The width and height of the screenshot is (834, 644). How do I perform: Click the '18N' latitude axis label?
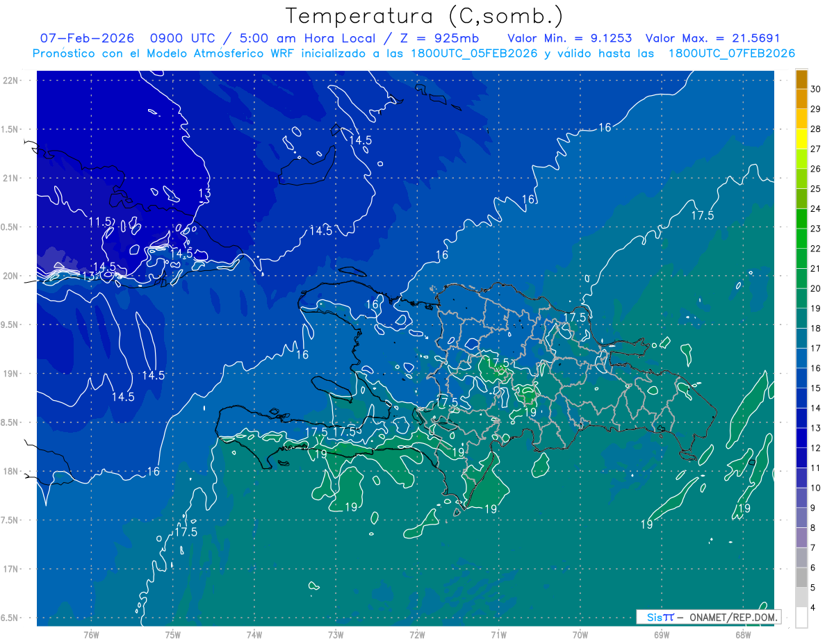(12, 472)
